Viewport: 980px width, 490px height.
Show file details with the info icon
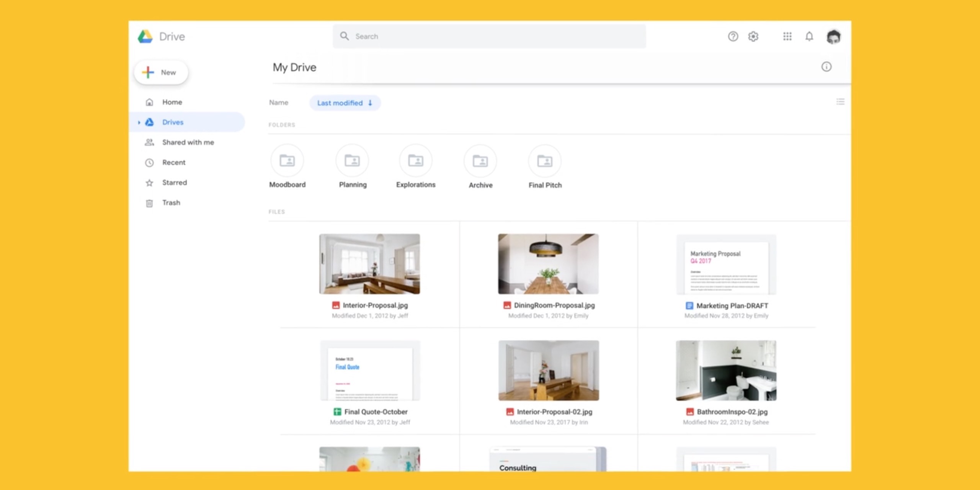827,67
